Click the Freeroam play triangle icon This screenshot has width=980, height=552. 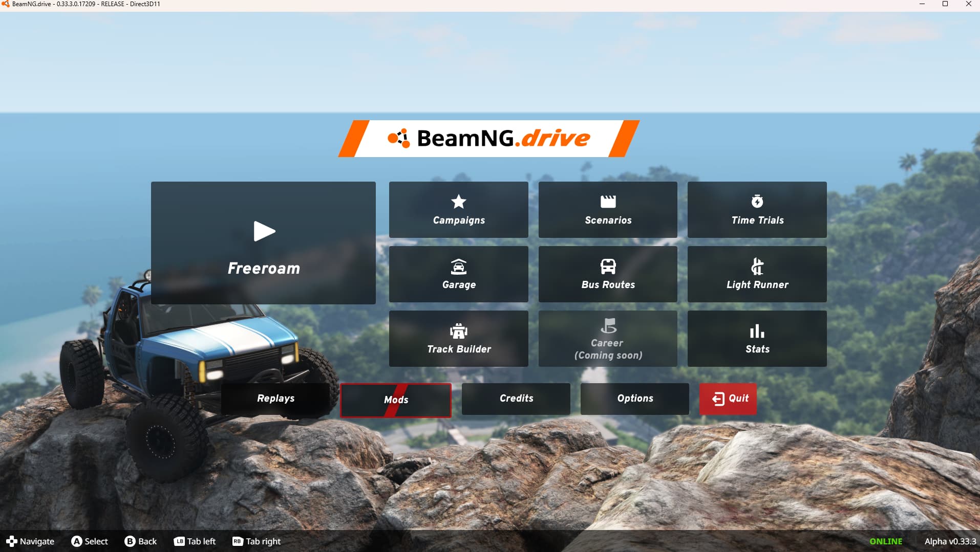click(264, 231)
